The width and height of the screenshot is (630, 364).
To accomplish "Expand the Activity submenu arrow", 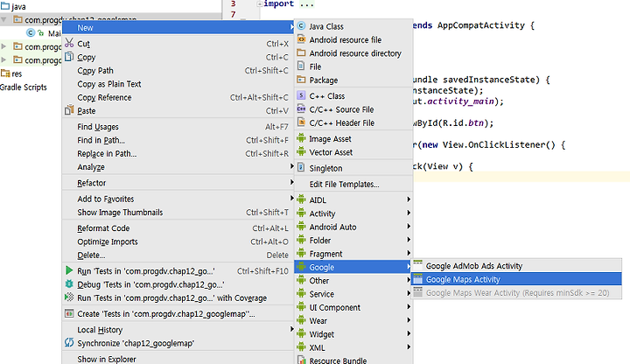I will coord(409,213).
